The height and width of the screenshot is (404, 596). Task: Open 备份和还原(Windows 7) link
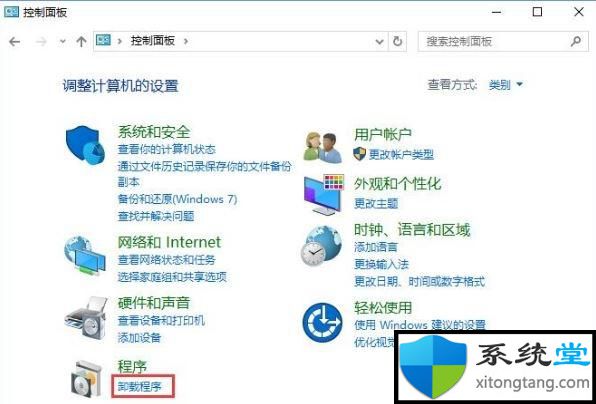point(178,199)
